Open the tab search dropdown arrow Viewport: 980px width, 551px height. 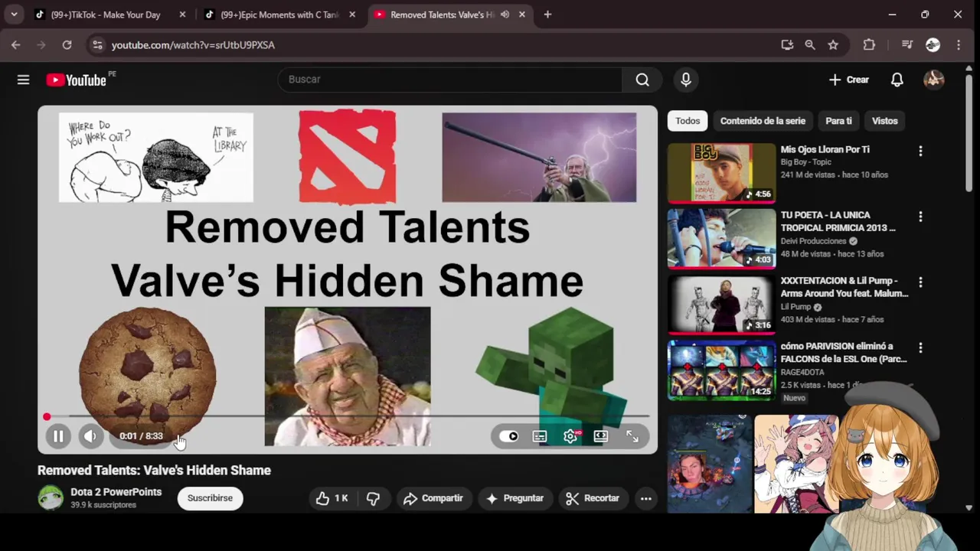[x=14, y=15]
